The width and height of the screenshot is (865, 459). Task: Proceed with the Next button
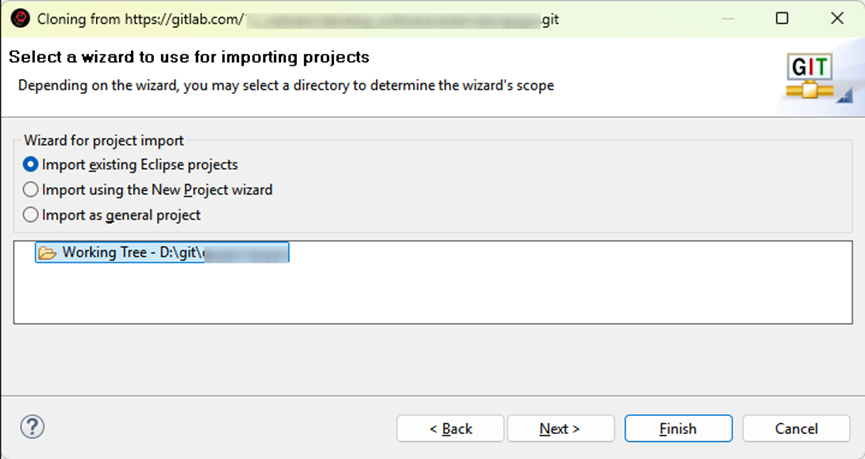(x=559, y=428)
